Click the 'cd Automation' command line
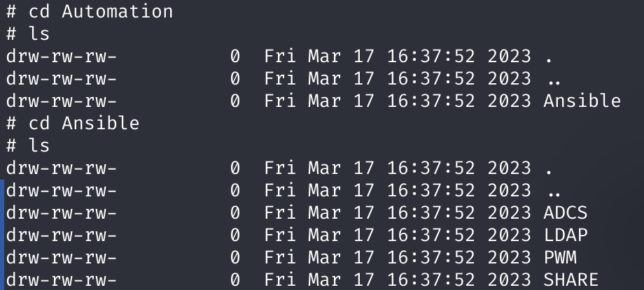 tap(90, 11)
